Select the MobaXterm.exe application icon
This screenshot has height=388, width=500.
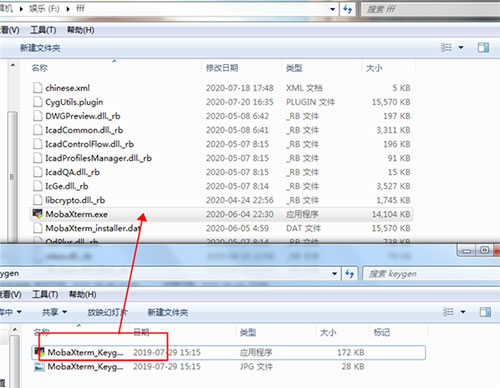[38, 214]
